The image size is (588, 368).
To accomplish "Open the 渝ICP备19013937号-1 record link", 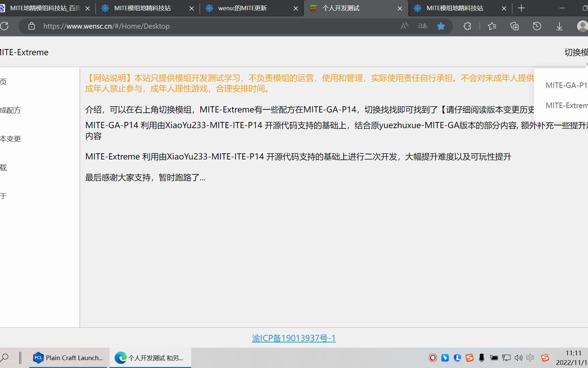I will coord(293,338).
